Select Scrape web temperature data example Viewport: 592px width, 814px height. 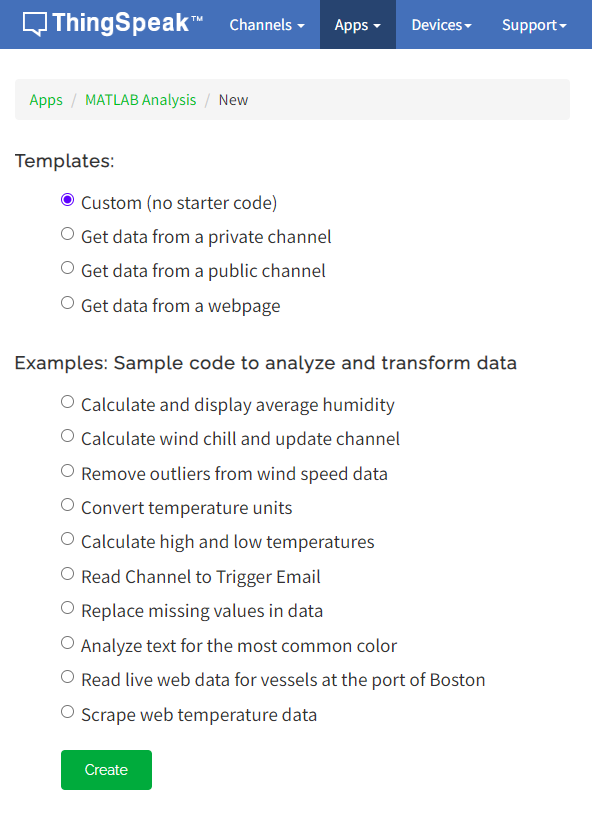click(x=68, y=712)
